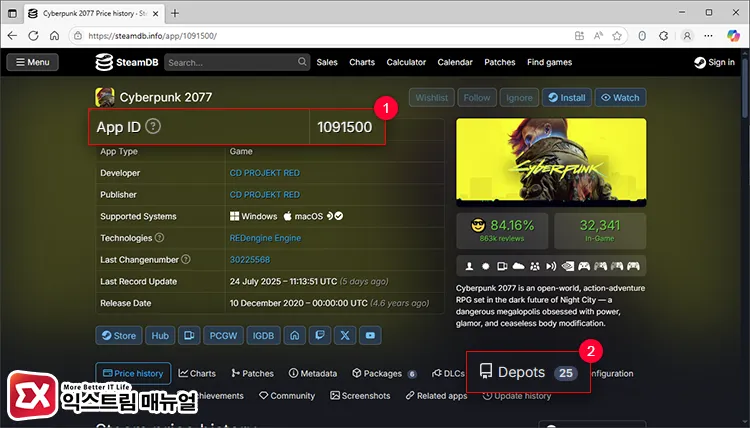Viewport: 750px width, 428px height.
Task: Click the search magnifier icon in SteamDB
Action: (302, 62)
